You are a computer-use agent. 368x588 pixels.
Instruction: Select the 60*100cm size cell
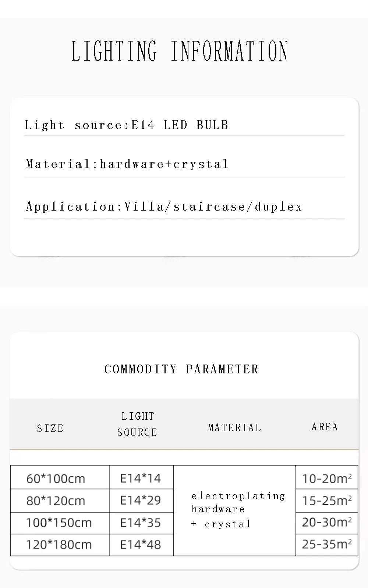tap(60, 477)
